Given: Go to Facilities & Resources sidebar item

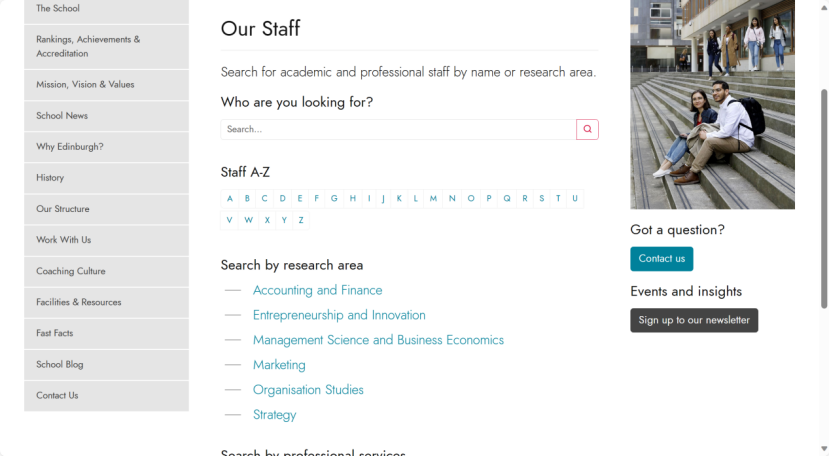Looking at the screenshot, I should pos(106,302).
